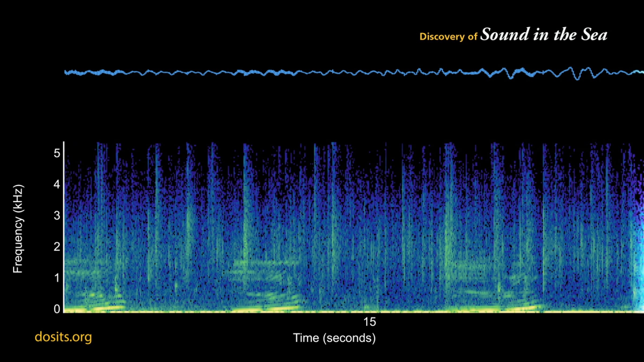Click the 4 kHz tick label
644x362 pixels.
point(57,184)
